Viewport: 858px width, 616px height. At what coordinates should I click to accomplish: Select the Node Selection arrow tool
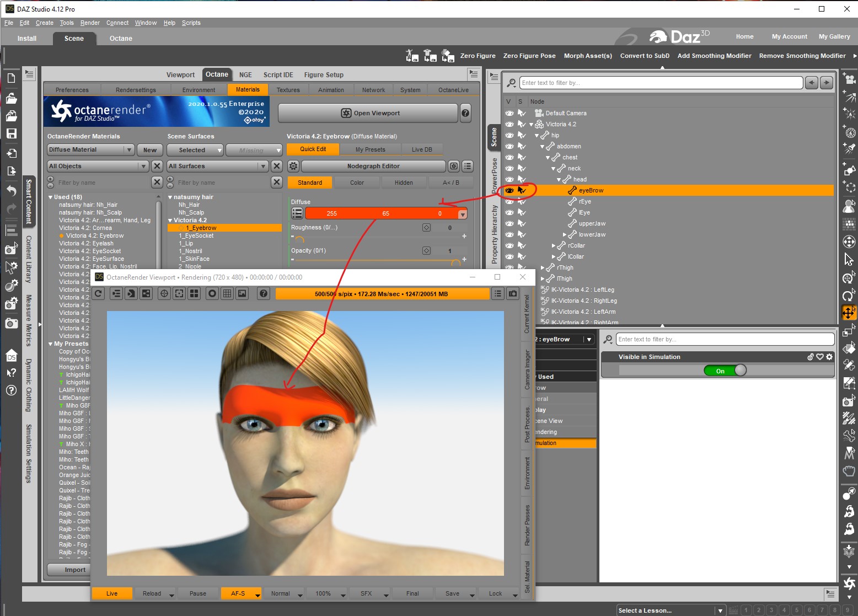849,259
